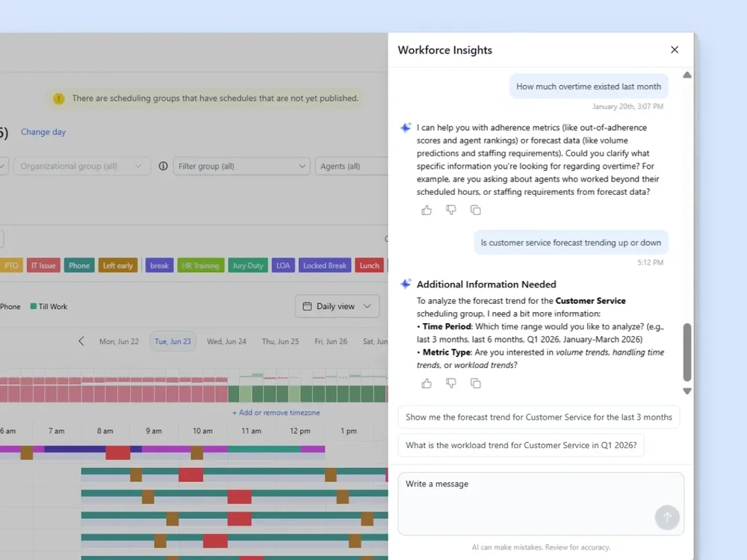Select the Thu, Jun 25 day tab
Viewport: 747px width, 560px height.
pos(280,341)
